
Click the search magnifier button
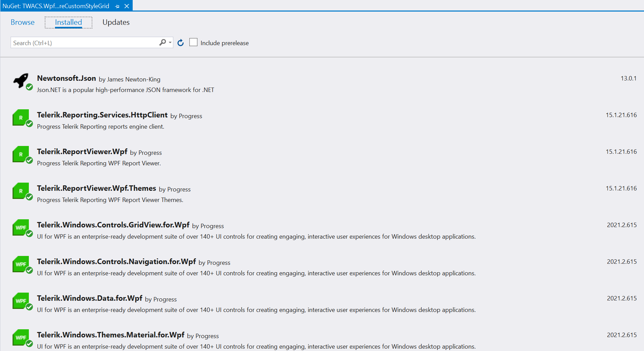[162, 42]
